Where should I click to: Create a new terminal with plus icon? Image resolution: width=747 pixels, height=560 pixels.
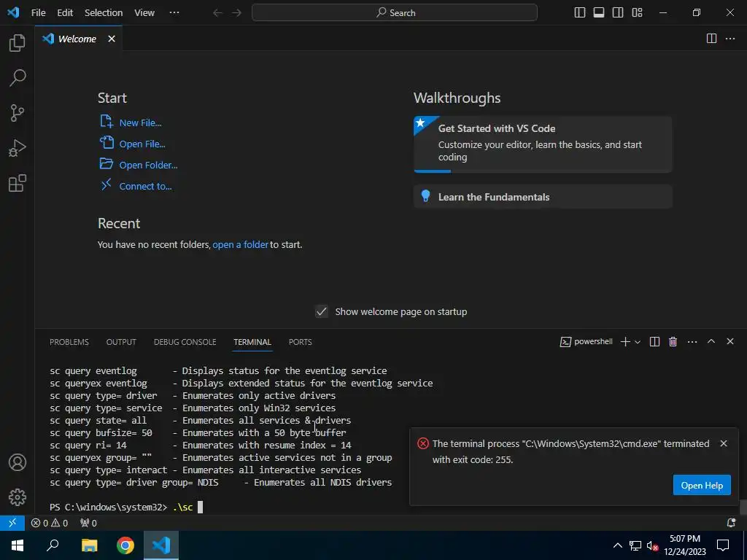click(x=625, y=342)
